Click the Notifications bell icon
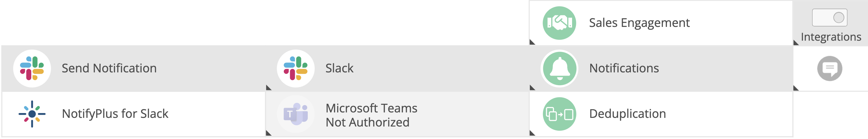This screenshot has width=868, height=139. click(x=559, y=69)
